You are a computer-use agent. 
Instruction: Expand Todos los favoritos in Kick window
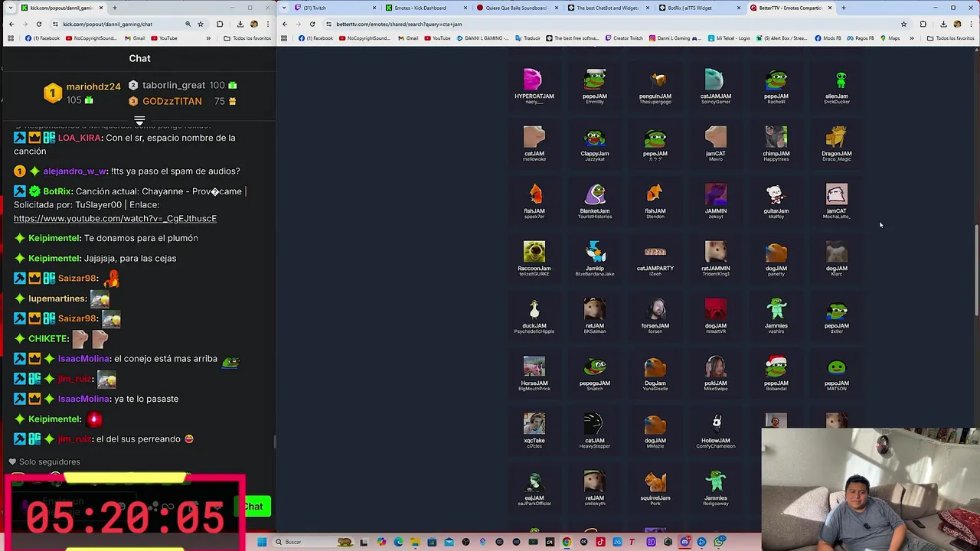click(247, 38)
